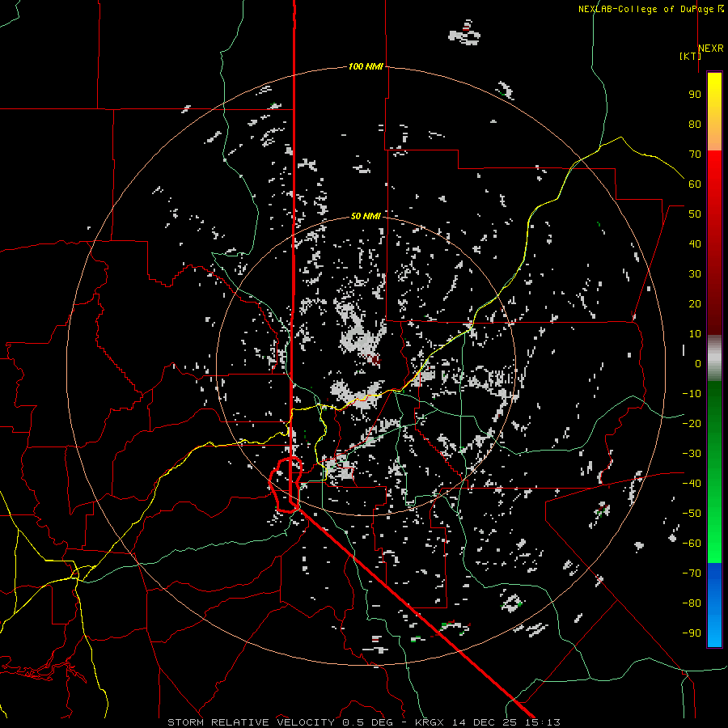Click the 10 value on the velocity scale
Viewport: 728px width, 728px height.
pyautogui.click(x=695, y=334)
